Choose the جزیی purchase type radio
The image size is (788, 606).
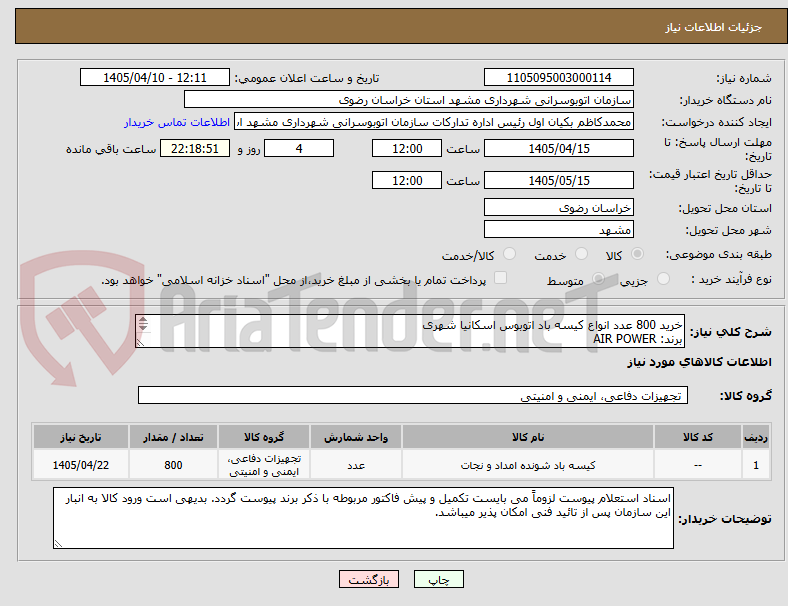pyautogui.click(x=663, y=279)
